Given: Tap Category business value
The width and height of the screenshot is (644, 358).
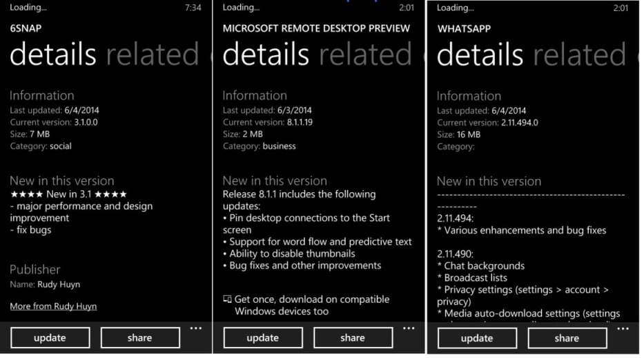Looking at the screenshot, I should click(x=280, y=146).
